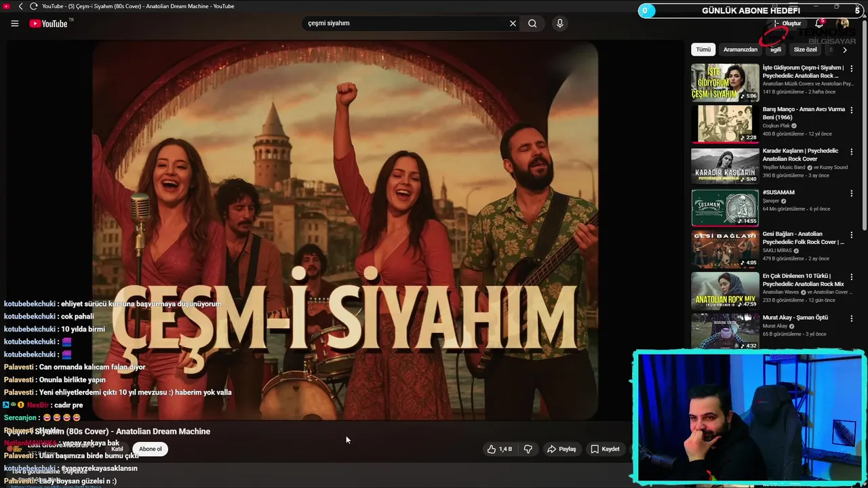Image resolution: width=868 pixels, height=488 pixels.
Task: Select the Aramanızdan filter chip
Action: pyautogui.click(x=740, y=49)
